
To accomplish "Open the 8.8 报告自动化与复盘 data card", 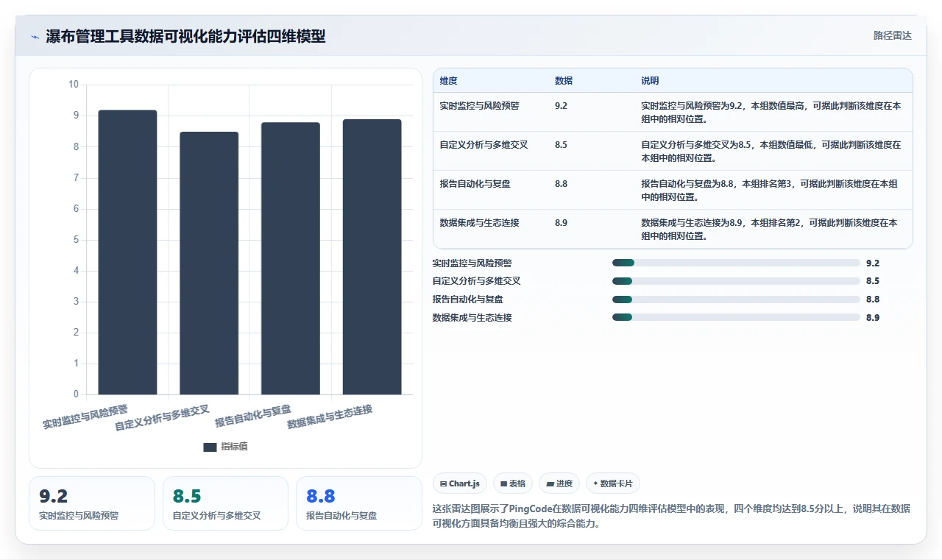I will coord(359,503).
